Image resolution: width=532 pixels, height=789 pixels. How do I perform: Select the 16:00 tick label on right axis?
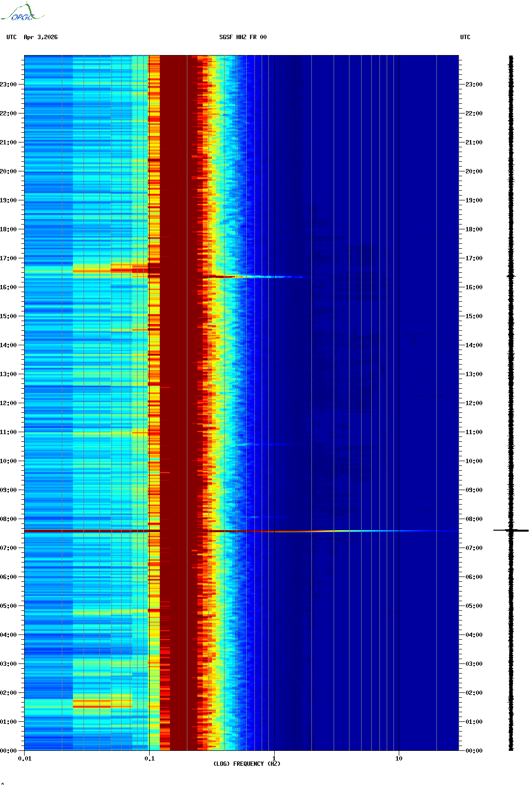tap(474, 287)
